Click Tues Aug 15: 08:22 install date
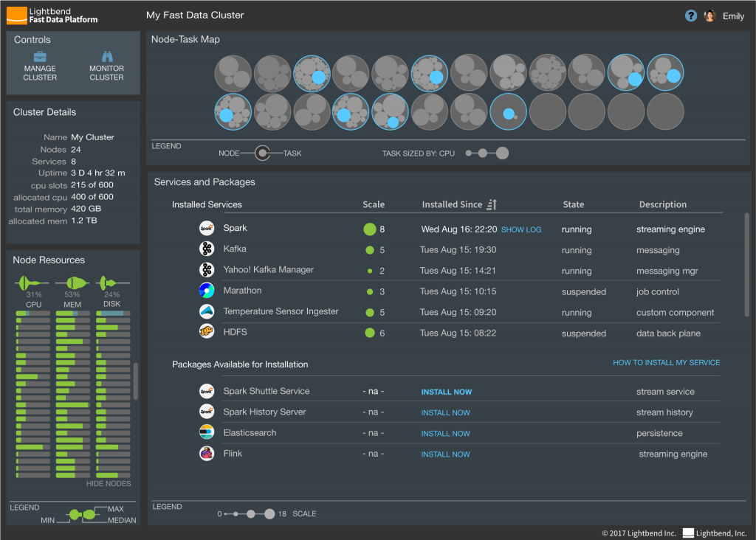Viewport: 756px width, 540px height. (x=458, y=333)
